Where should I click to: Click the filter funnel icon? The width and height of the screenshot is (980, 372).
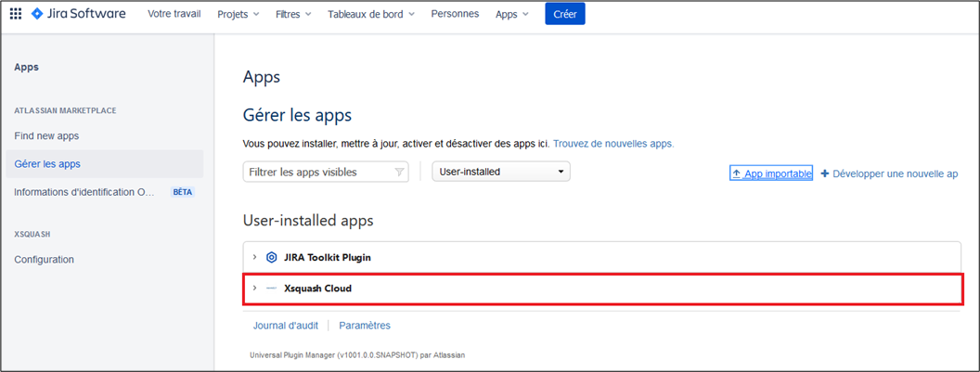tap(399, 172)
